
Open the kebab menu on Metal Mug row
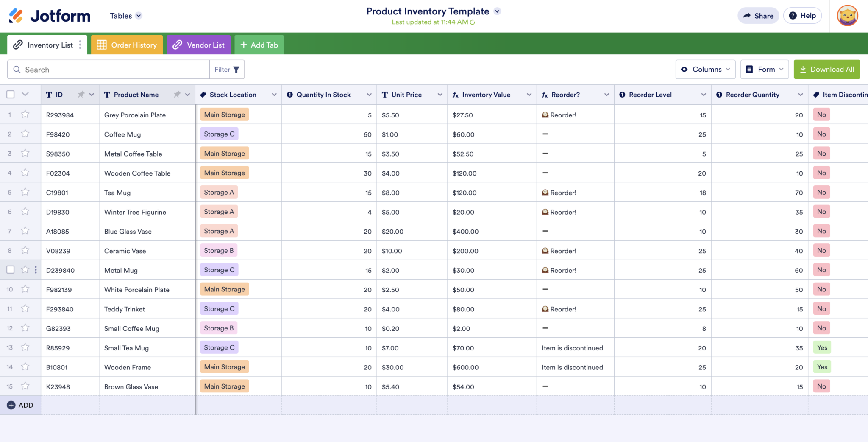point(36,269)
